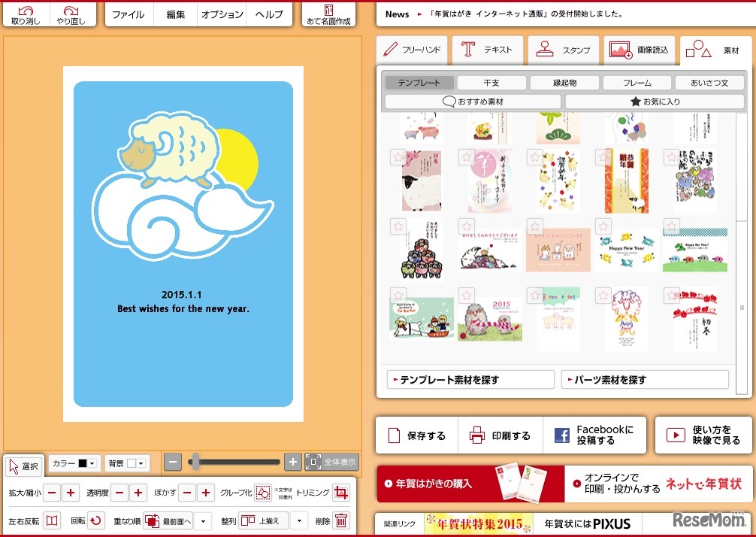The height and width of the screenshot is (537, 756).
Task: Open the address side creation (あて名面作成) tool
Action: click(328, 15)
